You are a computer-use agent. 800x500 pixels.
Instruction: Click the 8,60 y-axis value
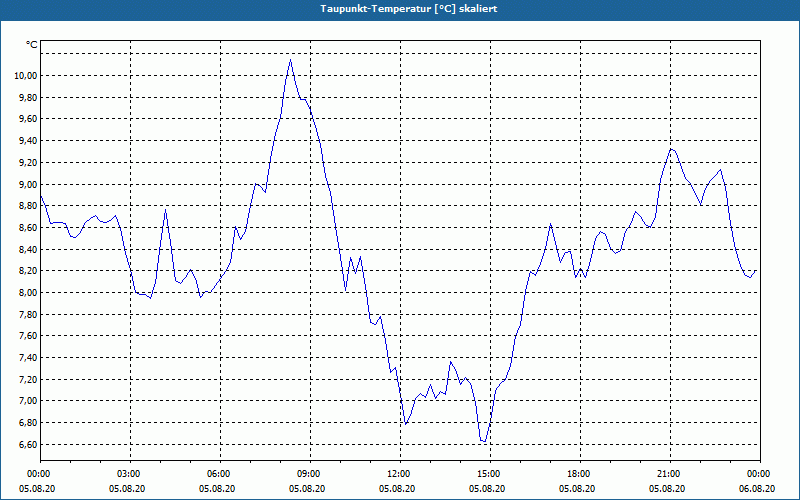[28, 228]
